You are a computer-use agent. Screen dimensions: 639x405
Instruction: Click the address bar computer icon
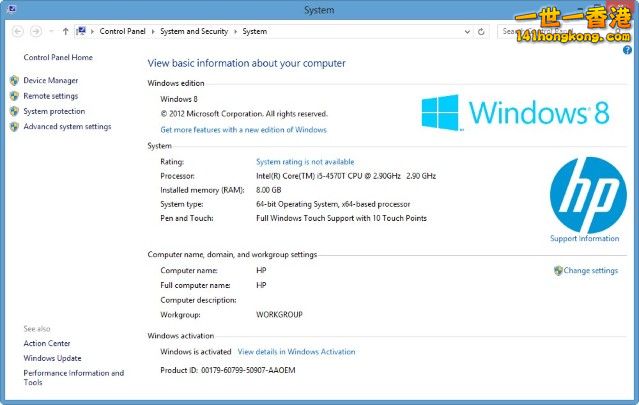pyautogui.click(x=81, y=31)
